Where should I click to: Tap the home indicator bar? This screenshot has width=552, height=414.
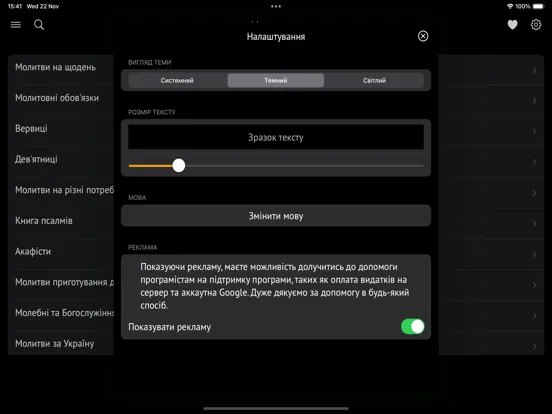(x=276, y=408)
